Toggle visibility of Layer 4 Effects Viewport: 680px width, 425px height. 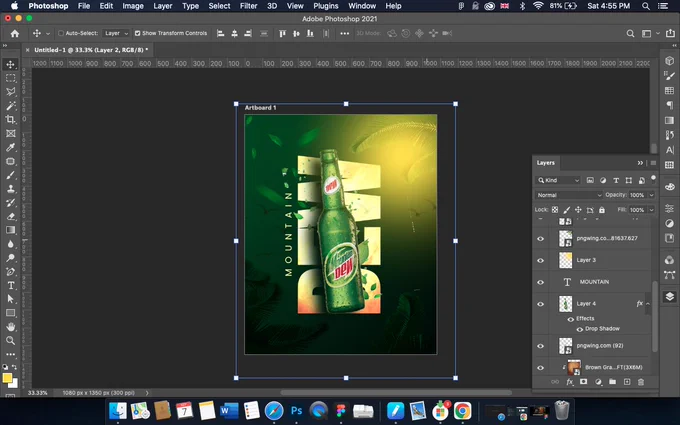(571, 319)
